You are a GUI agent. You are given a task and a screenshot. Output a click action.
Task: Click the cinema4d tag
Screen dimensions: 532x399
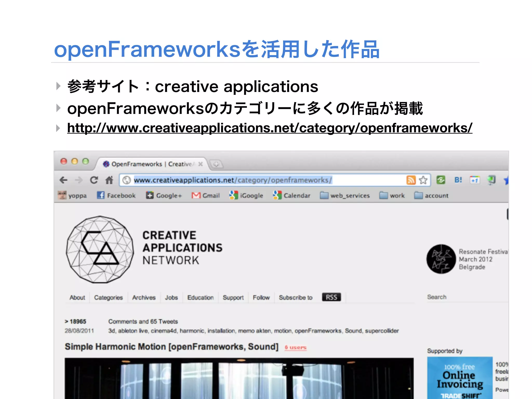164,331
